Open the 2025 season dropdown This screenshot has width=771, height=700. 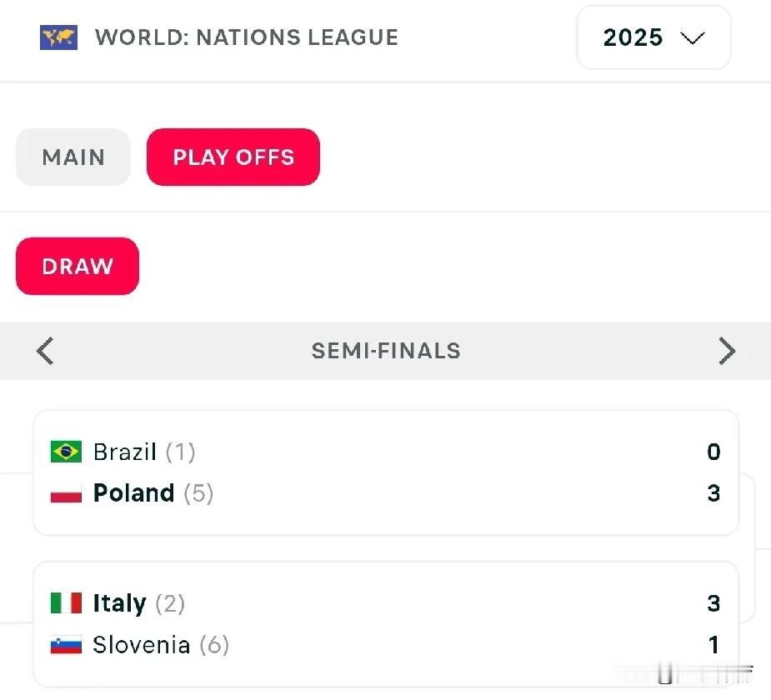(654, 37)
